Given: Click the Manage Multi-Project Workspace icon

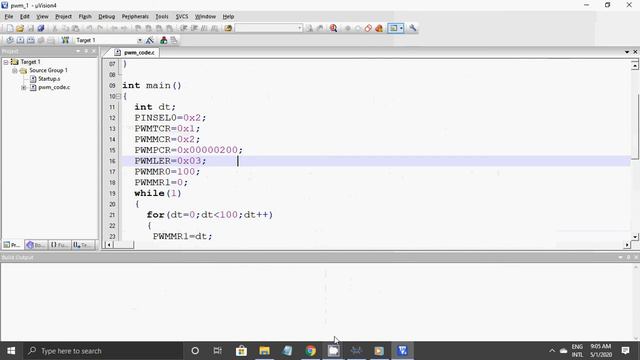Looking at the screenshot, I should (174, 40).
